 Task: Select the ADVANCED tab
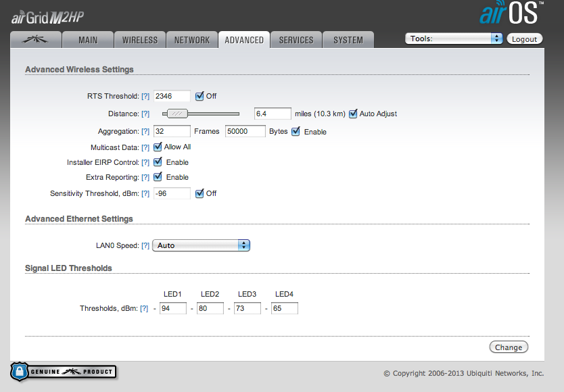244,40
